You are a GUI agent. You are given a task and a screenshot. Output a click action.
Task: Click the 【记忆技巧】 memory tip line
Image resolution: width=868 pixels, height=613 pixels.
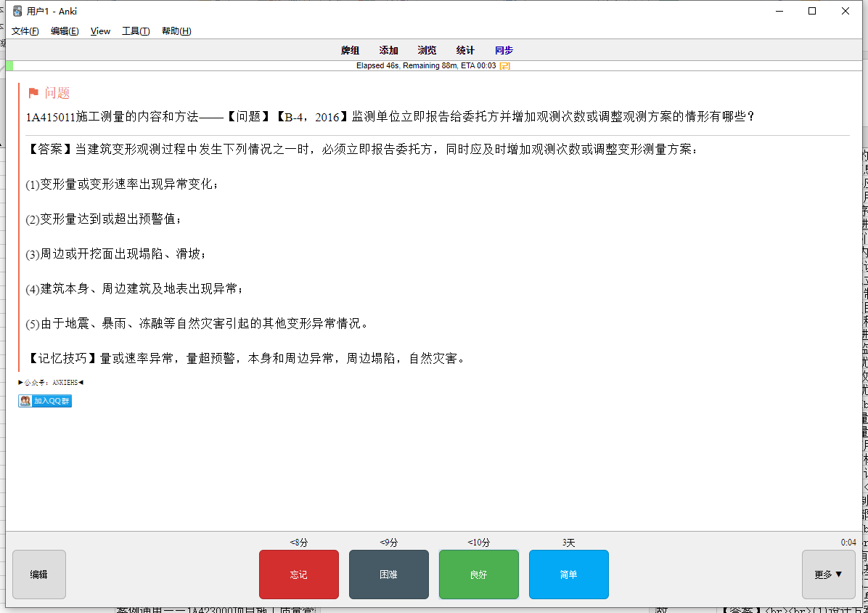pos(247,359)
